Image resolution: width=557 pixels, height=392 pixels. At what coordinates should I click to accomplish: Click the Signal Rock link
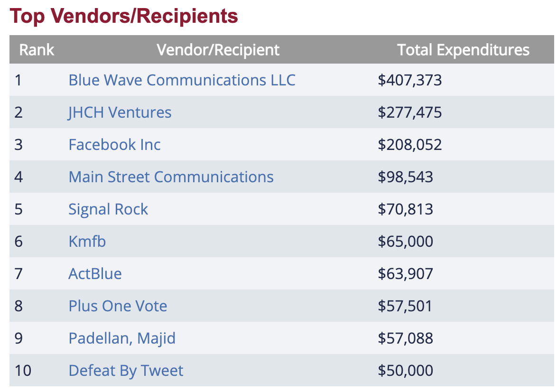pos(108,209)
